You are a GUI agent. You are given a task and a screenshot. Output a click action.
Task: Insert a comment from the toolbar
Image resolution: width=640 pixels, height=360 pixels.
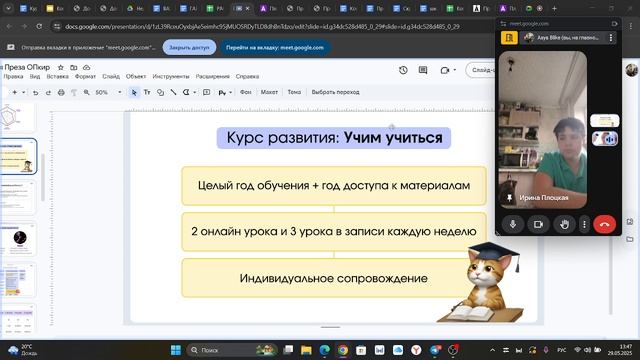point(207,93)
